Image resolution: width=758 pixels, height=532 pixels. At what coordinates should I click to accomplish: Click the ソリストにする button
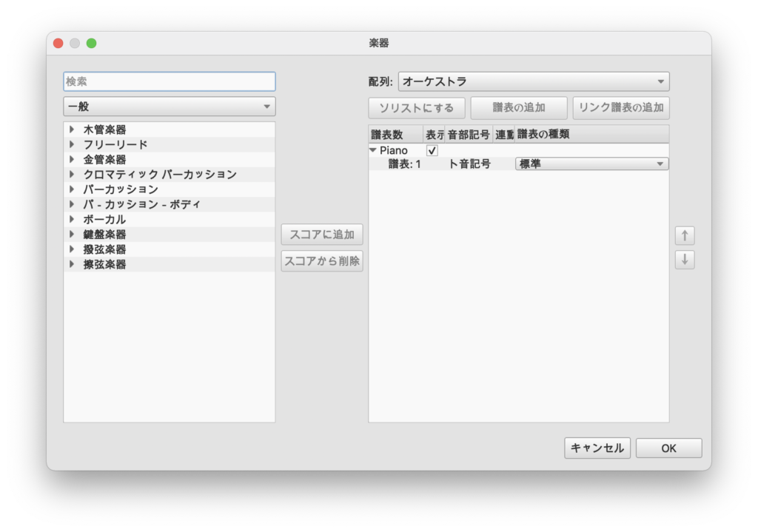[x=417, y=108]
